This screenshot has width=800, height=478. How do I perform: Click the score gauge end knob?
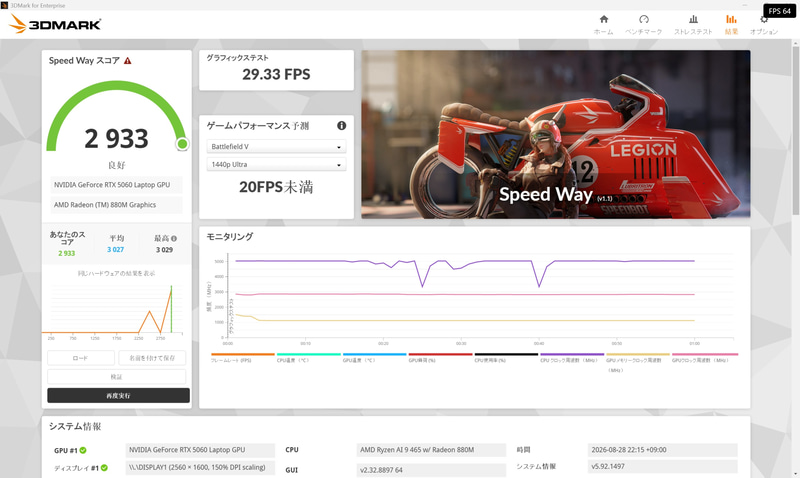[x=182, y=144]
